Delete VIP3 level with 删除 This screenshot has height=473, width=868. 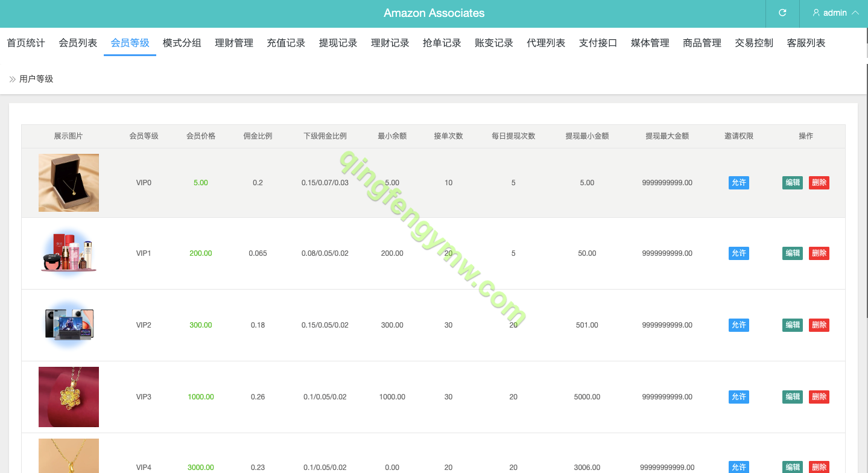click(x=819, y=397)
